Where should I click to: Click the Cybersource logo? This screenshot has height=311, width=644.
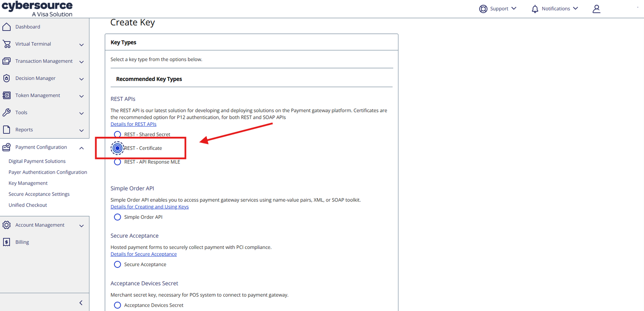[37, 8]
